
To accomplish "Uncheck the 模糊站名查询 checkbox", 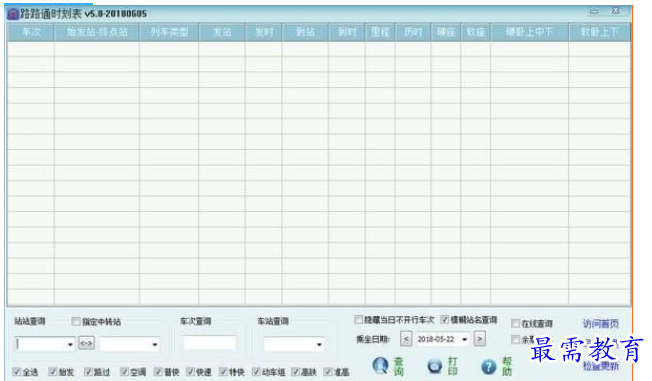I will pyautogui.click(x=445, y=319).
